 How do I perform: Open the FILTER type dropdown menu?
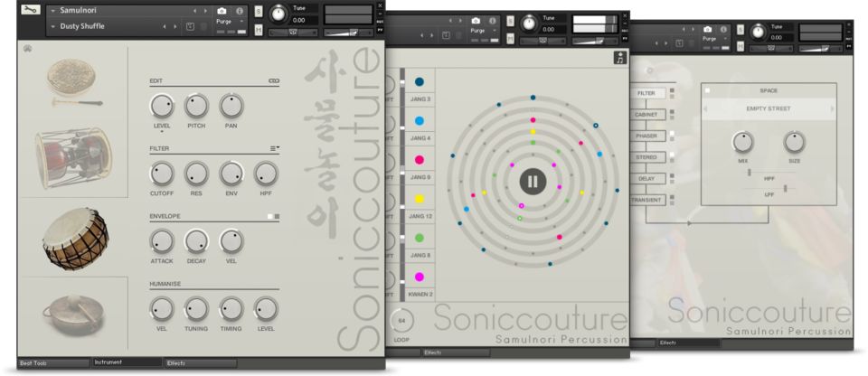tap(275, 146)
